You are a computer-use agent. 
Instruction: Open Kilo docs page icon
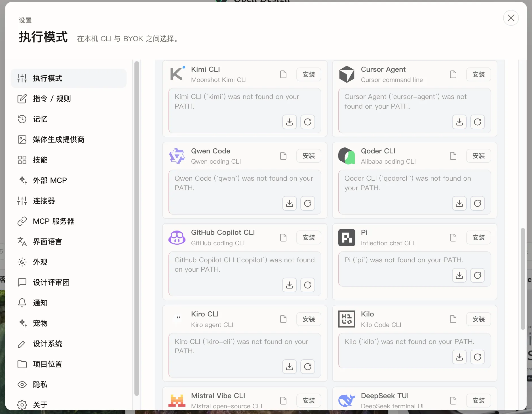point(453,319)
